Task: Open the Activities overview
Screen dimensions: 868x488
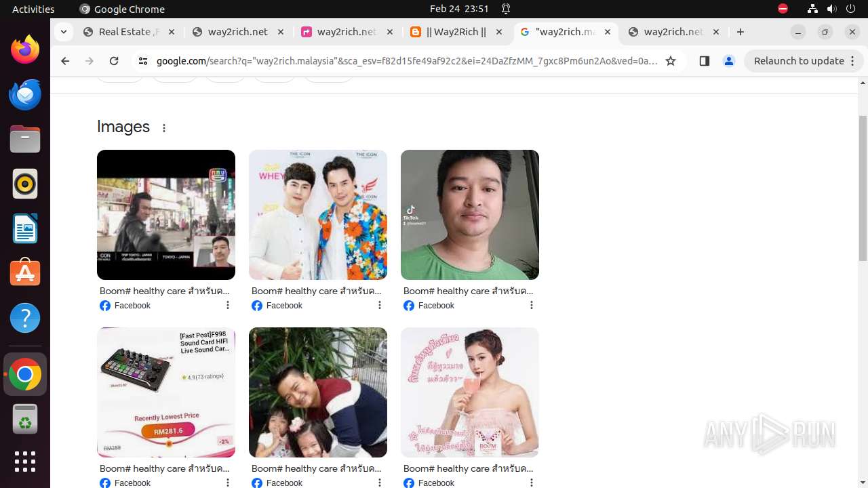Action: (33, 9)
